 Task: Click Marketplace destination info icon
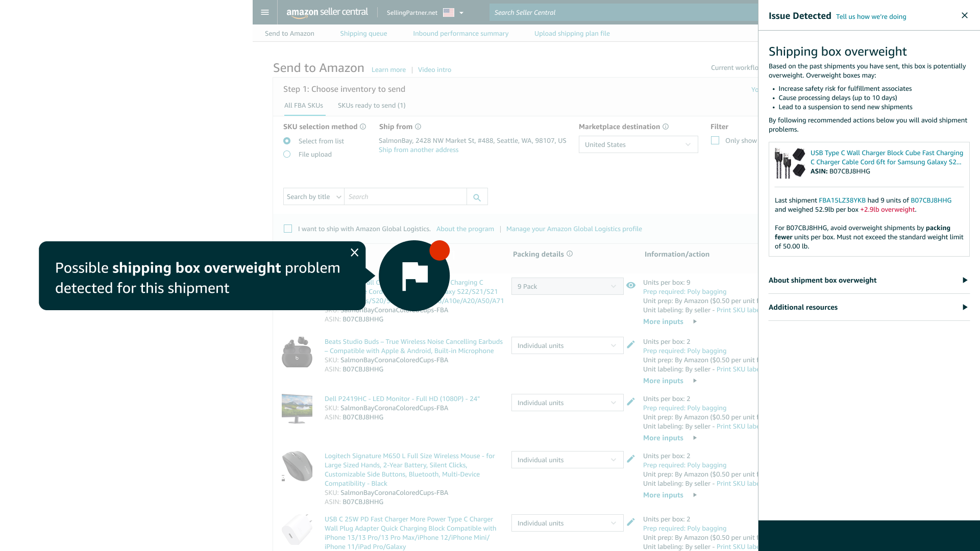pos(666,127)
